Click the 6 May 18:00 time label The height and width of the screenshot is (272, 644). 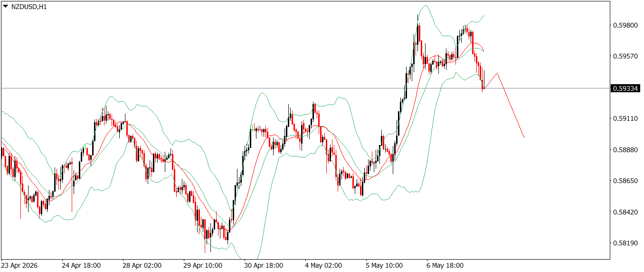pyautogui.click(x=445, y=265)
